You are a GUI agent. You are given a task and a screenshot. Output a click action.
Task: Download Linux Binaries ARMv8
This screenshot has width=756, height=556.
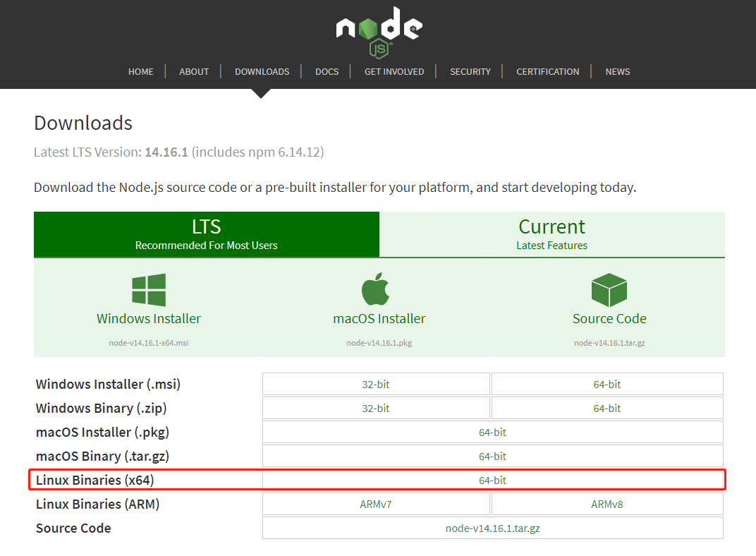click(607, 504)
